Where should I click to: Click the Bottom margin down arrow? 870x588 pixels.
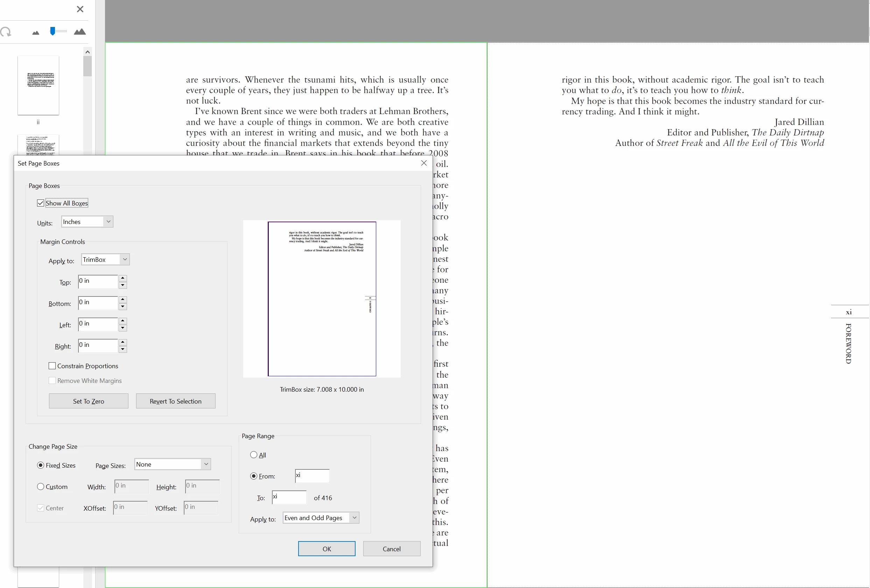(x=122, y=307)
